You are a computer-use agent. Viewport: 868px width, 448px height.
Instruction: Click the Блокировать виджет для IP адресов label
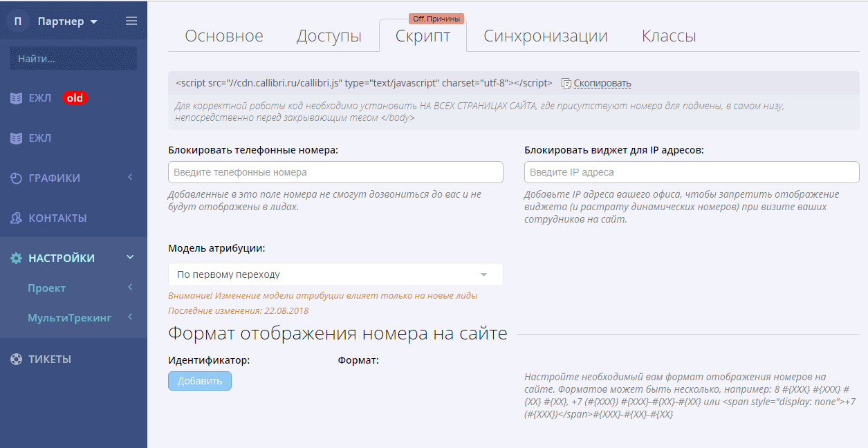point(614,150)
